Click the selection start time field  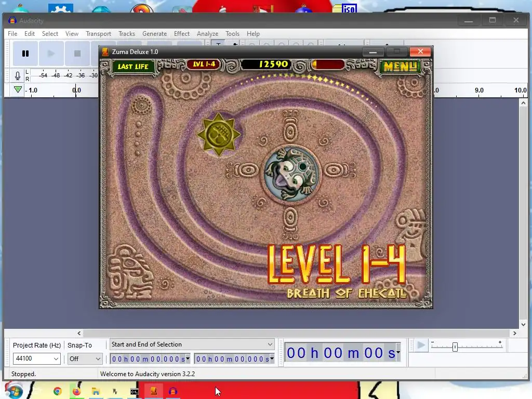(x=148, y=359)
